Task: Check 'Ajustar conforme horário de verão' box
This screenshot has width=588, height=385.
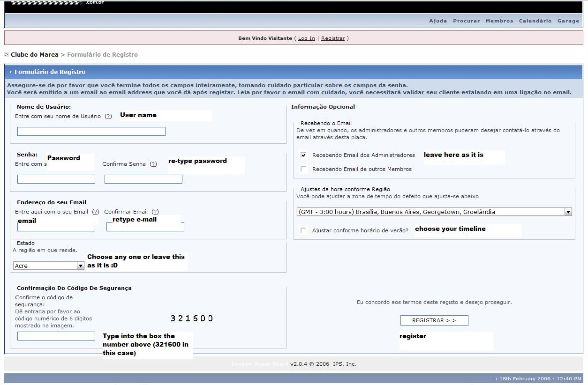Action: (x=304, y=230)
